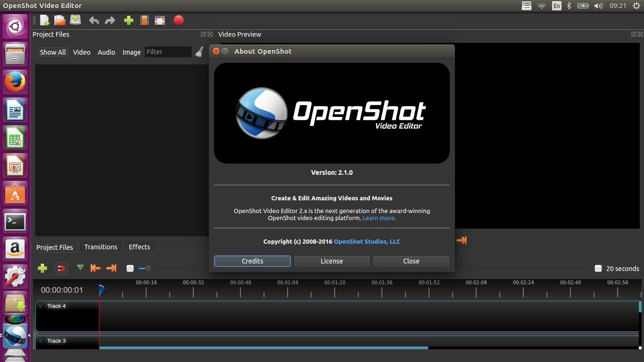Image resolution: width=644 pixels, height=362 pixels.
Task: Undo the last action in the toolbar
Action: point(94,20)
